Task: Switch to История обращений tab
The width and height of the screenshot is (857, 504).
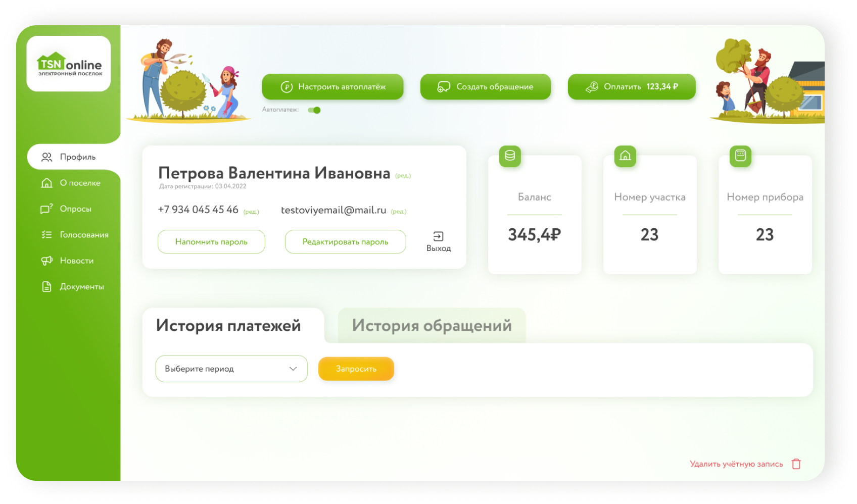Action: tap(432, 326)
